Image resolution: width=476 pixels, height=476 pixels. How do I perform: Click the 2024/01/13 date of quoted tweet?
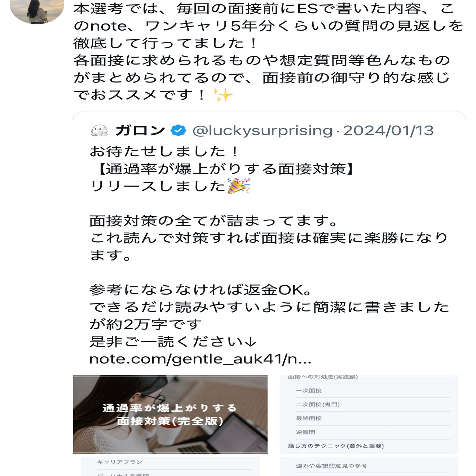(x=388, y=131)
